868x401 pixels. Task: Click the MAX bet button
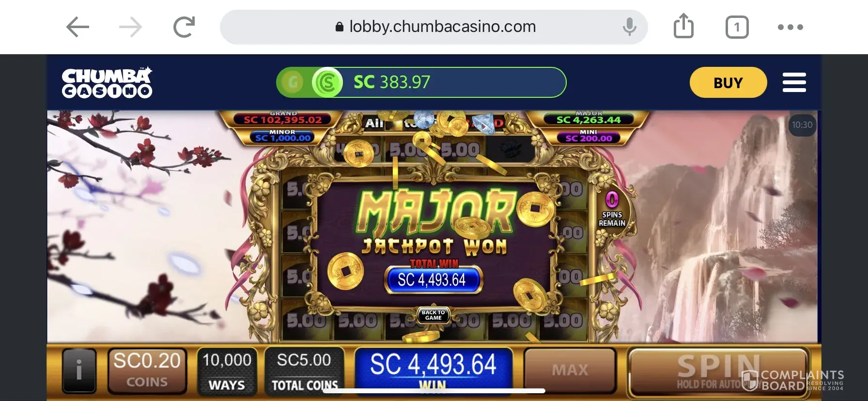point(570,370)
